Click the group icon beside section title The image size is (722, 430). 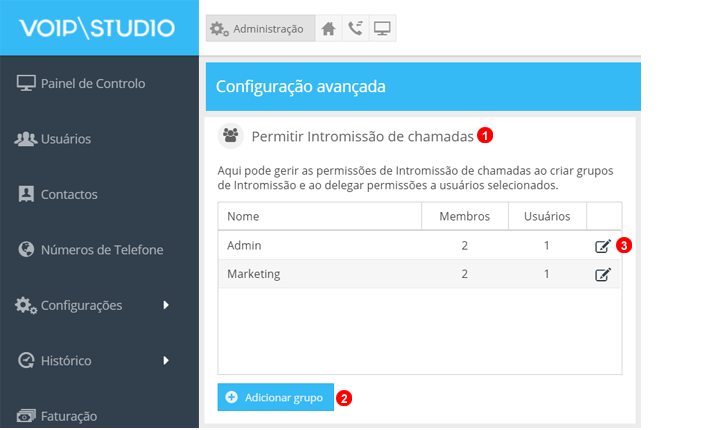tap(231, 135)
